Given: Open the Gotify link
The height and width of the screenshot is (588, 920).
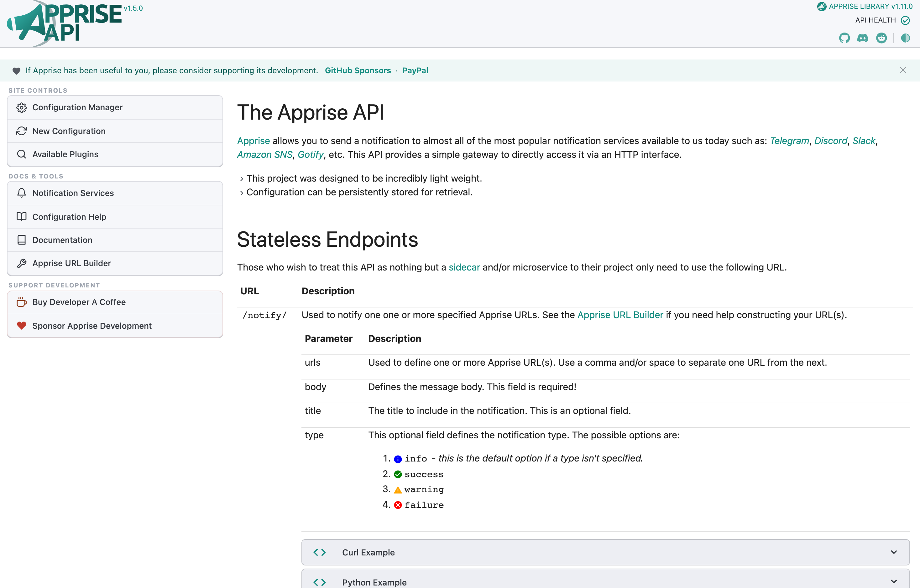Looking at the screenshot, I should [x=310, y=155].
